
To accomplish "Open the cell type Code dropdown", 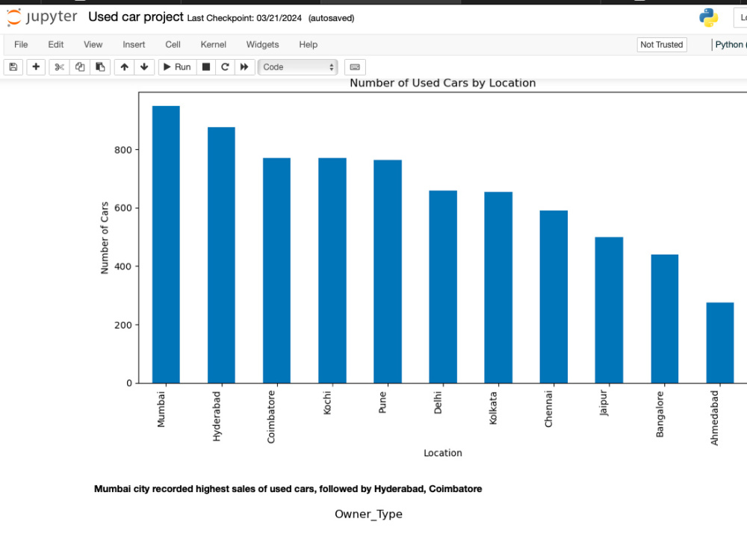I will pyautogui.click(x=298, y=67).
